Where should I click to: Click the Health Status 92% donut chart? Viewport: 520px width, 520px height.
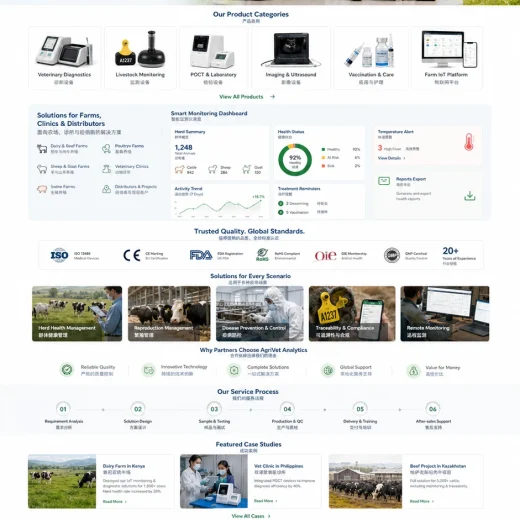pos(295,160)
